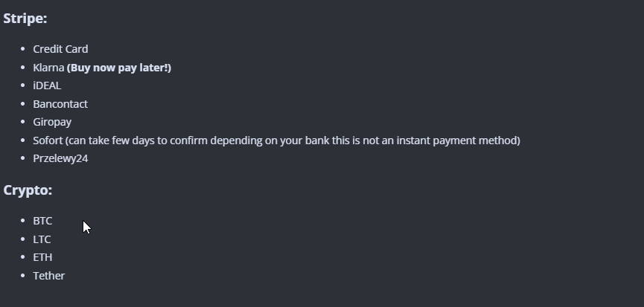Select the BTC list item
Screen dimensions: 644x307
pos(42,221)
